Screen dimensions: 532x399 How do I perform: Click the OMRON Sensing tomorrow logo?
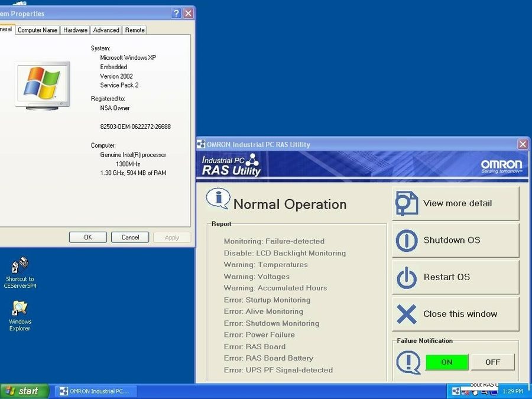[501, 166]
